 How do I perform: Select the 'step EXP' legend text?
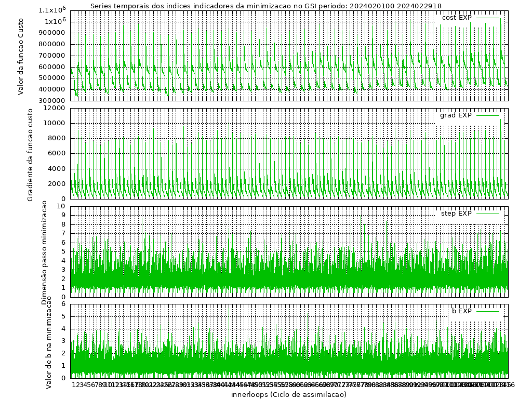click(x=456, y=214)
